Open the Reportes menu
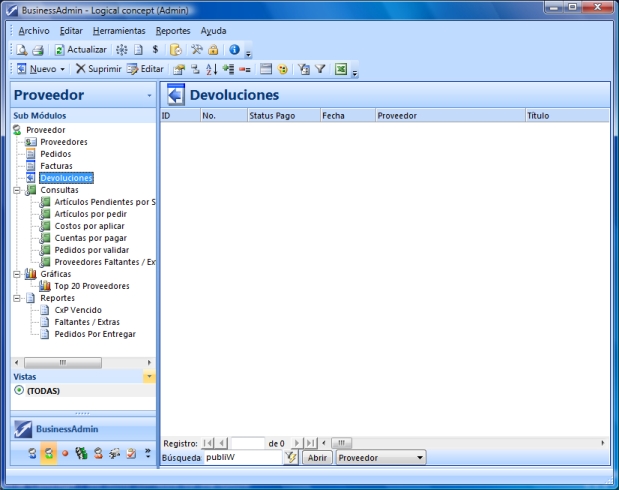This screenshot has width=619, height=490. [x=173, y=31]
